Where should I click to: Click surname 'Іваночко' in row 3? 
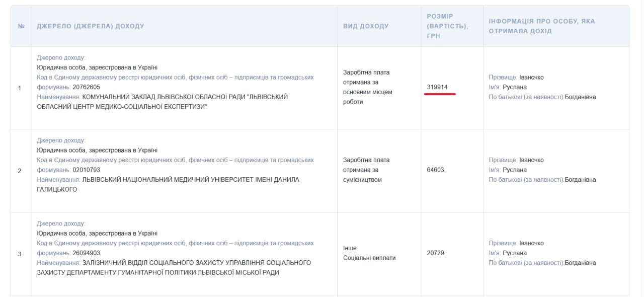point(531,243)
